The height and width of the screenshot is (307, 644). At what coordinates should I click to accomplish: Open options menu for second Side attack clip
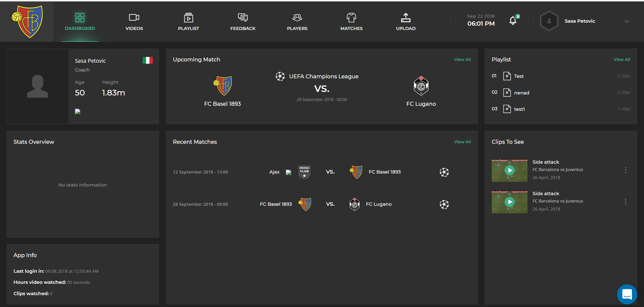(625, 201)
